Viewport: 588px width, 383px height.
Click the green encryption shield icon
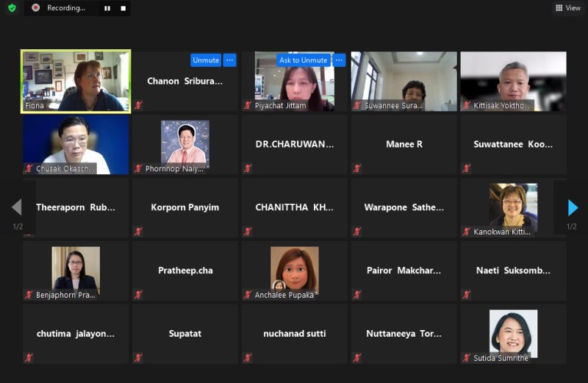(x=12, y=8)
